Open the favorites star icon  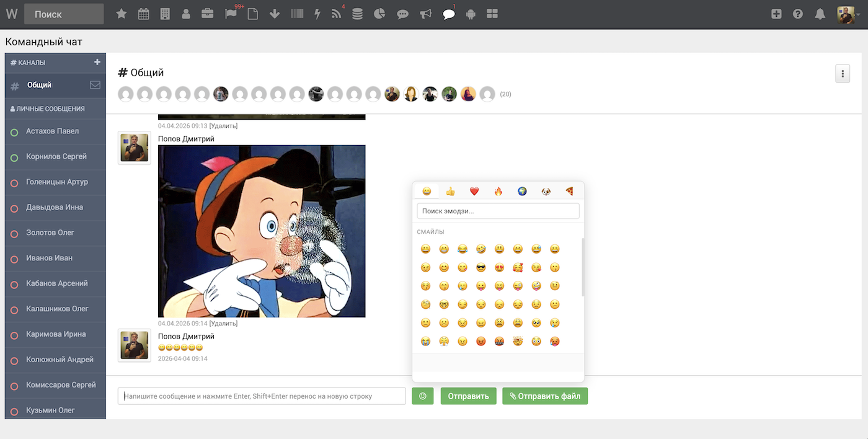tap(122, 14)
